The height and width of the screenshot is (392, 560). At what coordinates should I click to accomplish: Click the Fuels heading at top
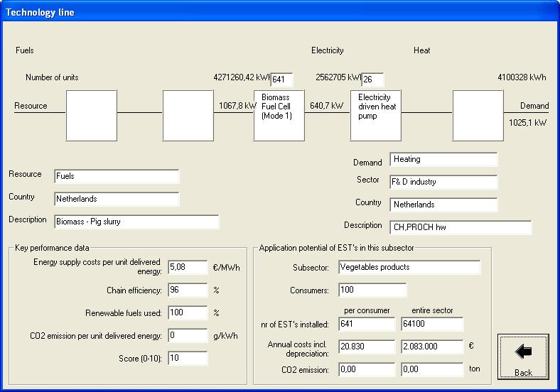click(x=25, y=50)
